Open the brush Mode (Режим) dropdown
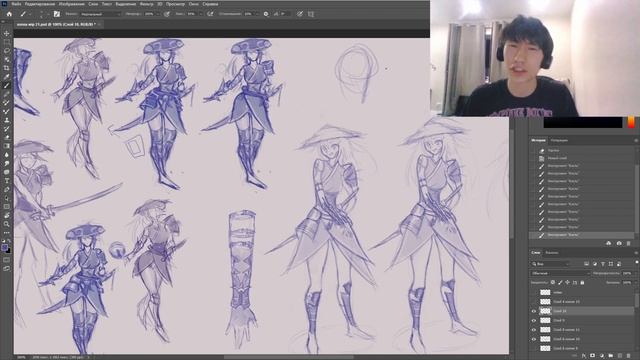 pos(100,14)
